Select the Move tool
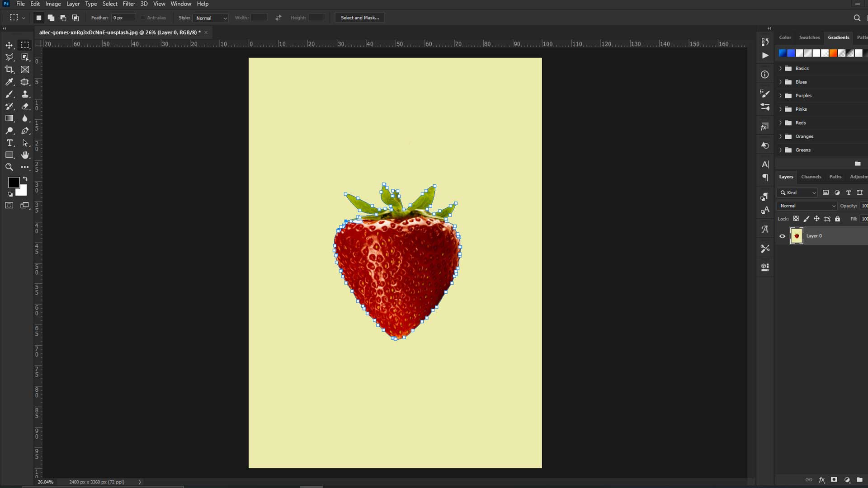The image size is (868, 488). coord(9,45)
